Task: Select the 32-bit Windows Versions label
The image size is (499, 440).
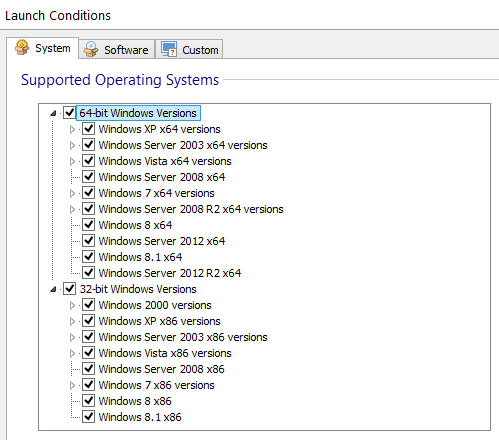Action: [138, 289]
